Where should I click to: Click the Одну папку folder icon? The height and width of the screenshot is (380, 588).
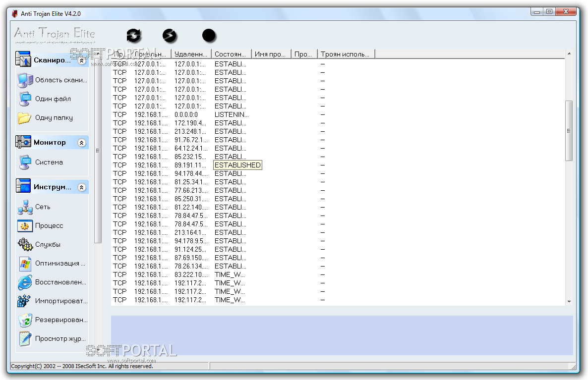pos(25,118)
